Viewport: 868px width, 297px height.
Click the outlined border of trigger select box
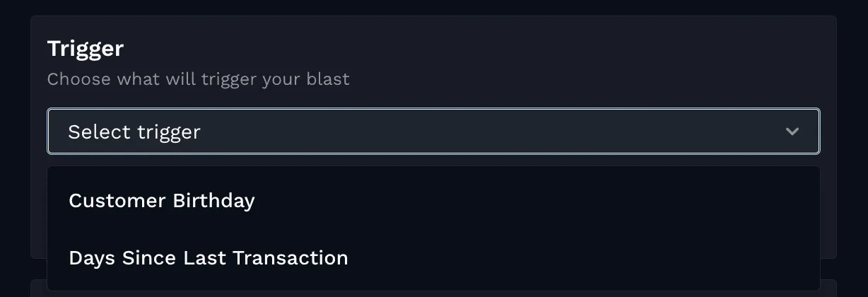pyautogui.click(x=433, y=110)
